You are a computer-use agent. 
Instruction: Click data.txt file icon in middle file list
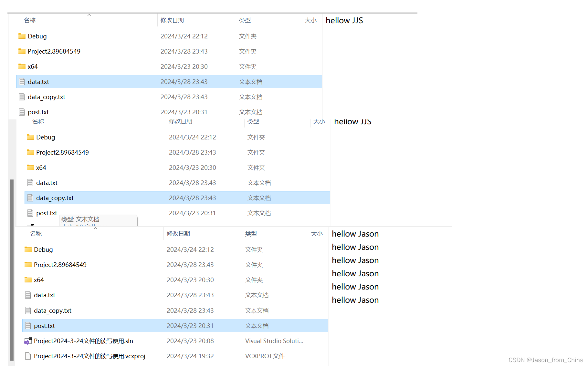pos(30,183)
